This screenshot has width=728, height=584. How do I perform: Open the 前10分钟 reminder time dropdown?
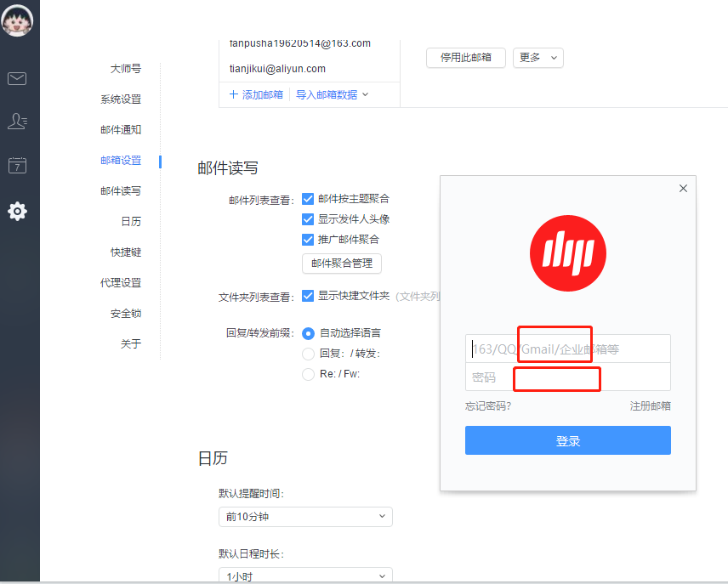pos(305,516)
